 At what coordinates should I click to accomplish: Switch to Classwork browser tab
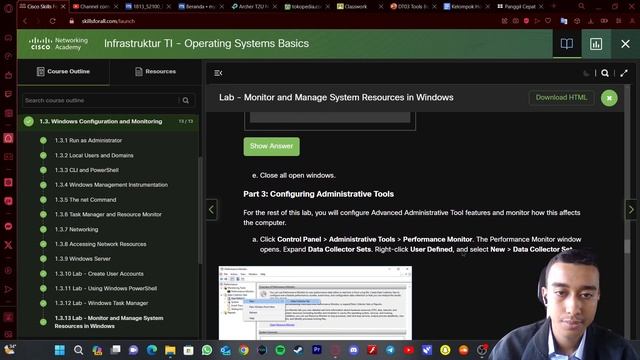click(359, 7)
